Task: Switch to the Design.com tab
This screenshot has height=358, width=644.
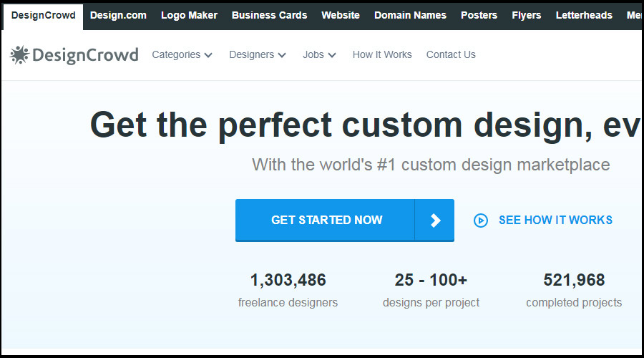Action: tap(118, 16)
